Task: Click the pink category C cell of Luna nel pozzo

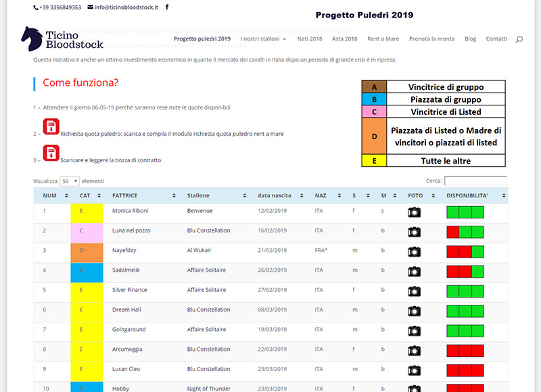Action: pos(87,233)
